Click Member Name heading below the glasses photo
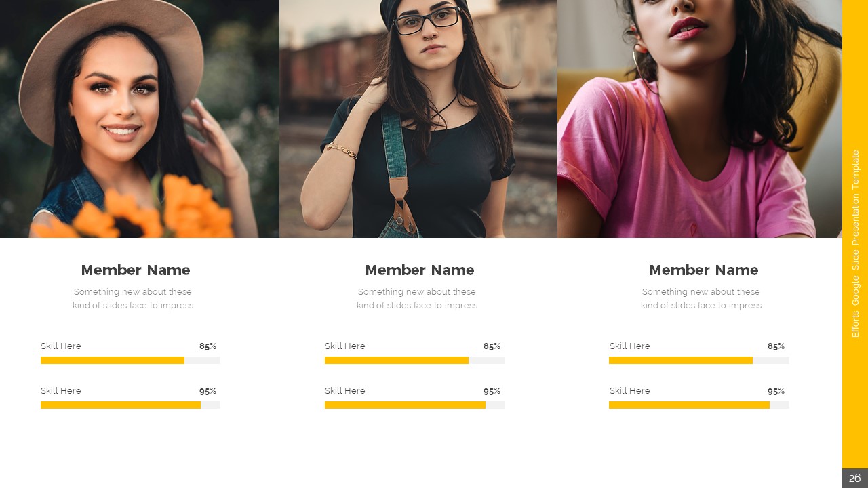Image resolution: width=868 pixels, height=488 pixels. [420, 270]
